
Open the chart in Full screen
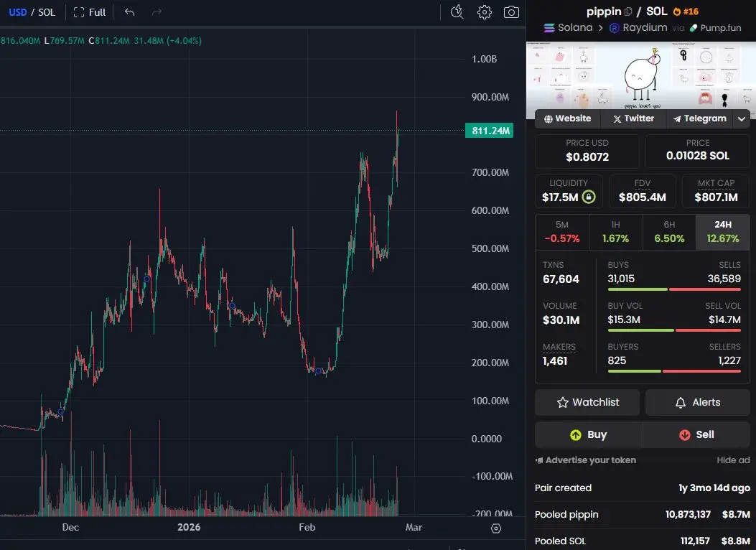(x=90, y=12)
